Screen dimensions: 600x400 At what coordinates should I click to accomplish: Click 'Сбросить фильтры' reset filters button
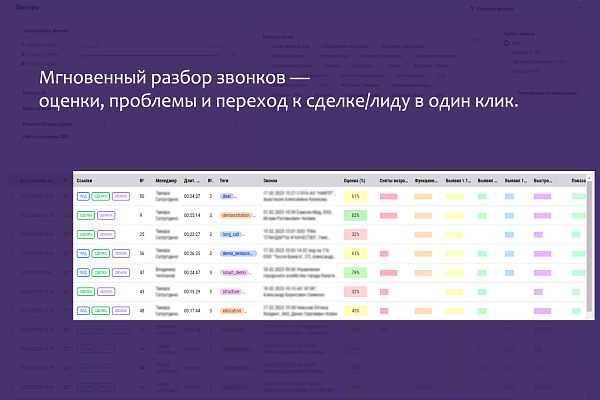click(x=492, y=8)
